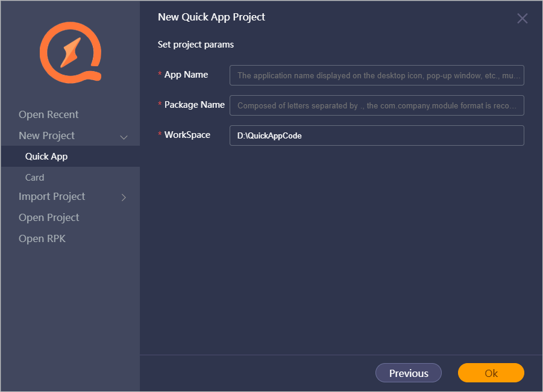Confirm with the Ok button
Screen dimensions: 543x392
[491, 373]
